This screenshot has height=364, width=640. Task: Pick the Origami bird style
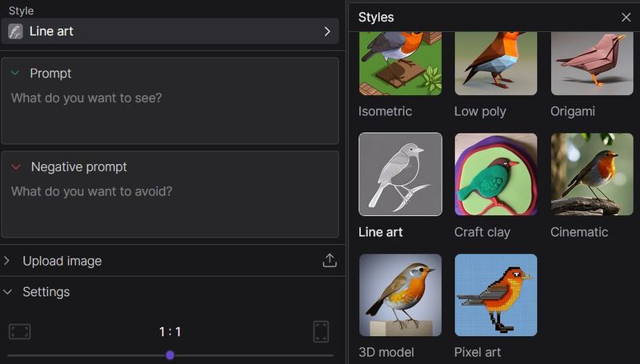point(592,64)
